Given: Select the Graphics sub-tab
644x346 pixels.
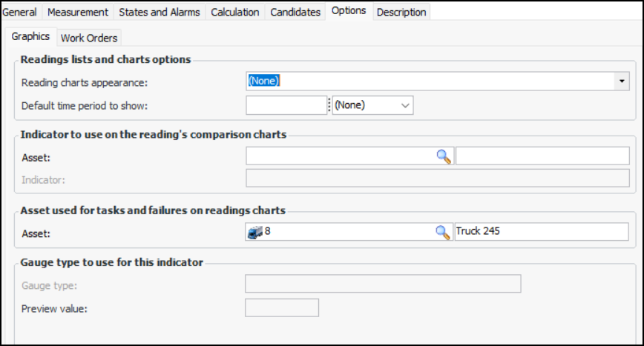Looking at the screenshot, I should (x=30, y=36).
